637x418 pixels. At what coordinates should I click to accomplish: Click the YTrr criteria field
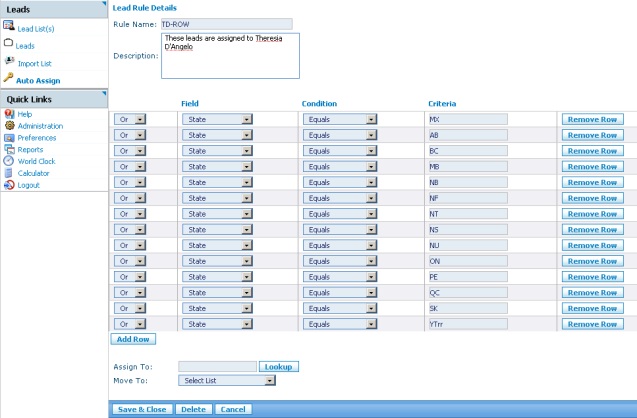(x=468, y=324)
